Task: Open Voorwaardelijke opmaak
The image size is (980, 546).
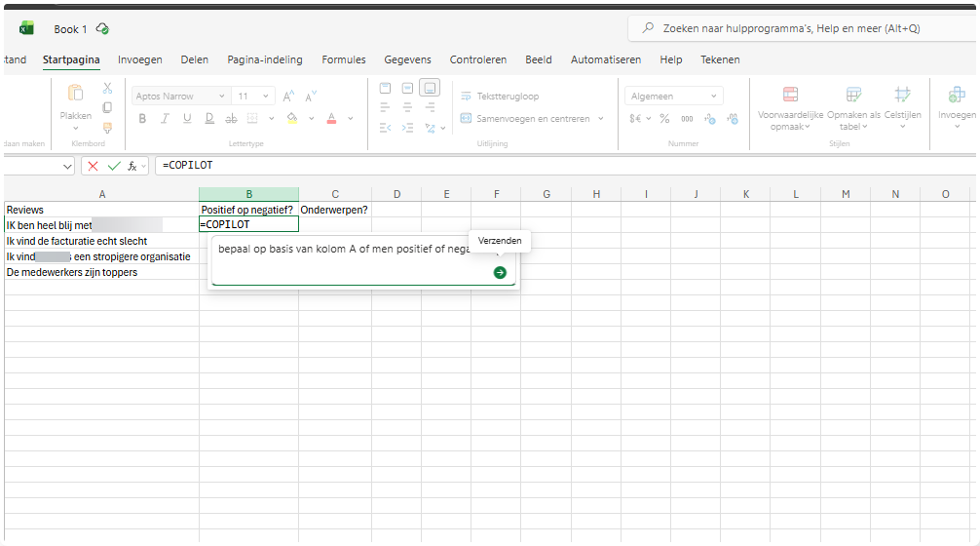Action: pyautogui.click(x=790, y=107)
